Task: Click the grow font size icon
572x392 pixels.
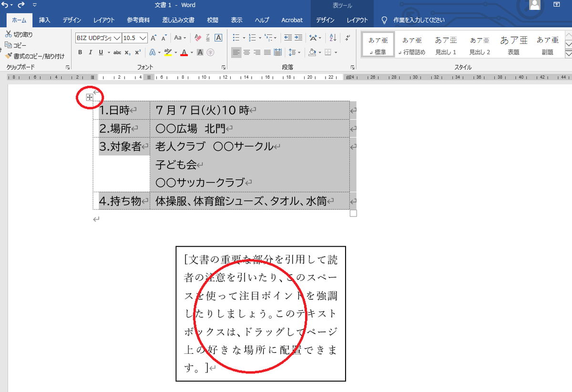Action: [153, 38]
